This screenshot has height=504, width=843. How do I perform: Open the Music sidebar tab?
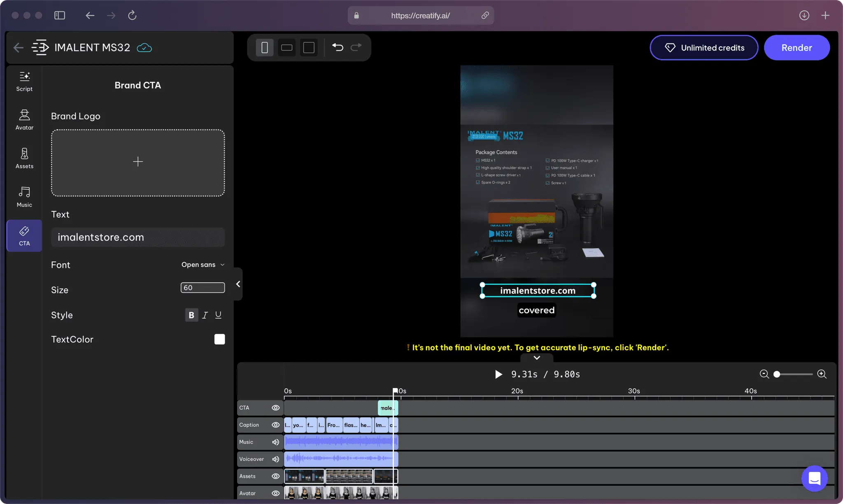24,197
